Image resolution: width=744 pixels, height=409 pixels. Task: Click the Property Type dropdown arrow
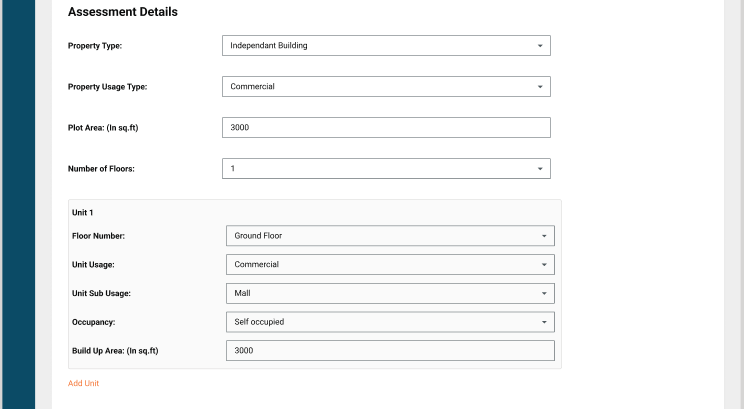point(539,46)
